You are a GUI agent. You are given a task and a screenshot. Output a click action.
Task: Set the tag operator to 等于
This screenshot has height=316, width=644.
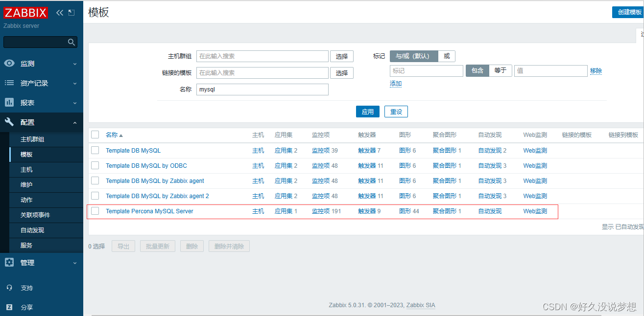[501, 70]
